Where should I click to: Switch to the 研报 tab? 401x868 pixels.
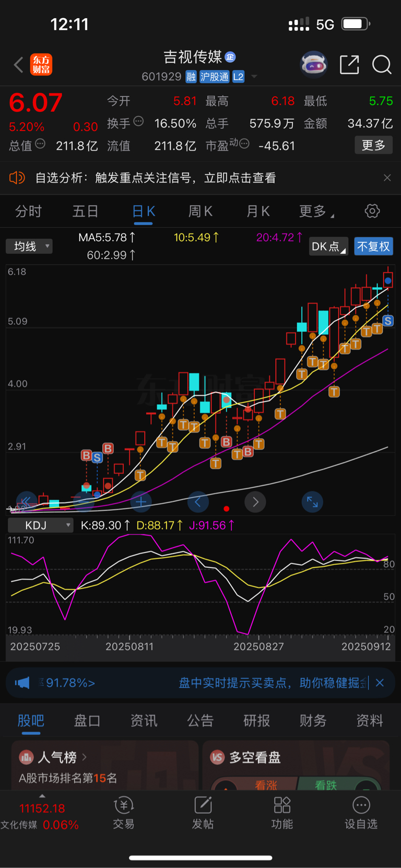(257, 721)
